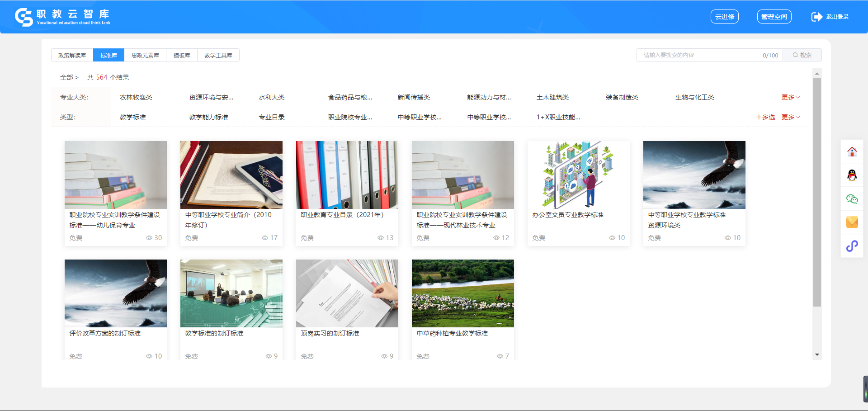The width and height of the screenshot is (868, 411).
Task: Click the purple link icon in sidebar
Action: 852,246
